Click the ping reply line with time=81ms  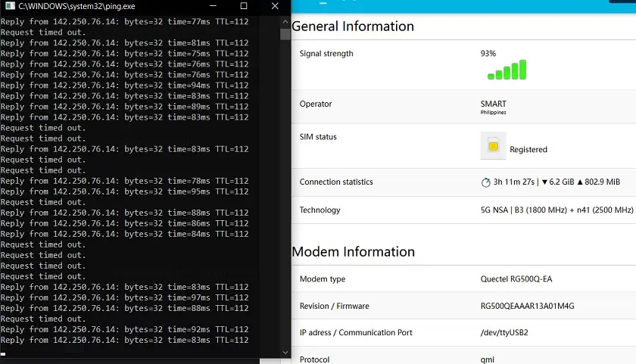click(124, 43)
